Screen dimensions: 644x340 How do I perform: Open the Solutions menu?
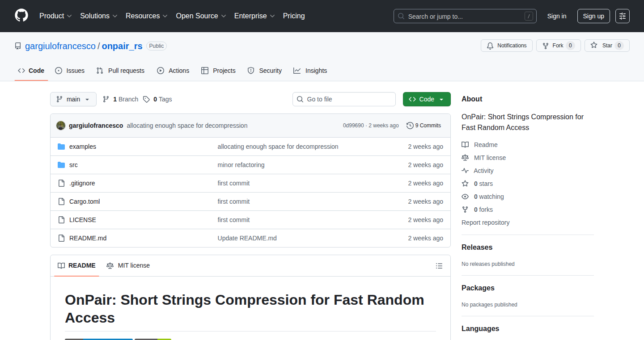coord(99,16)
